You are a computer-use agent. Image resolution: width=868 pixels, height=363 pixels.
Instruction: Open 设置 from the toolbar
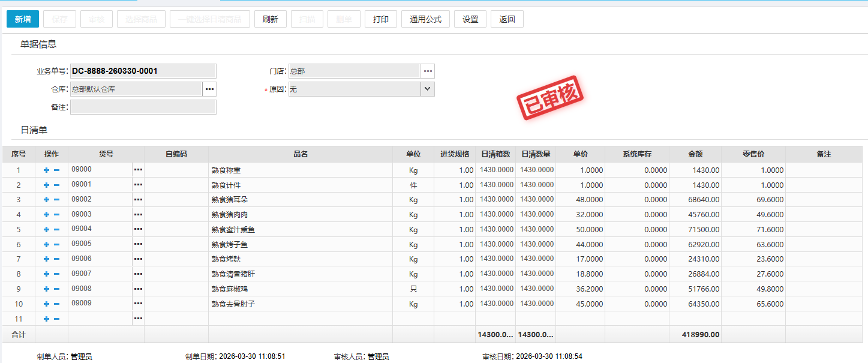(470, 19)
